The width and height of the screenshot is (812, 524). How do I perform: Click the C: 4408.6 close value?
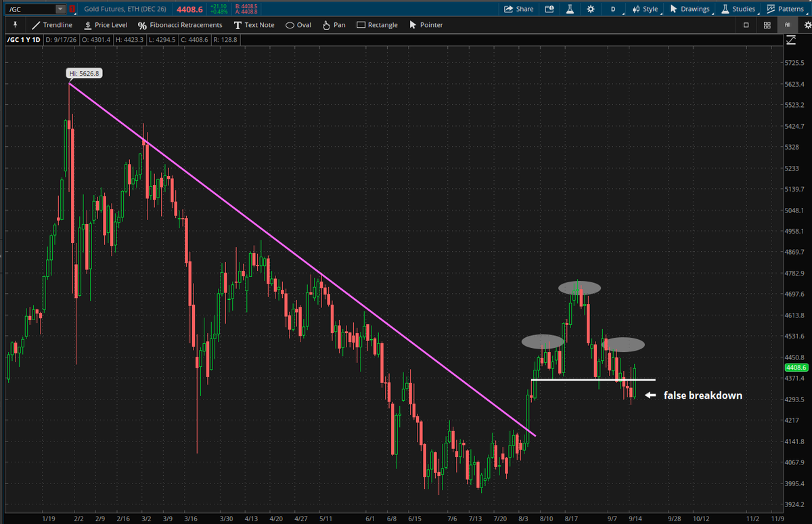(194, 41)
